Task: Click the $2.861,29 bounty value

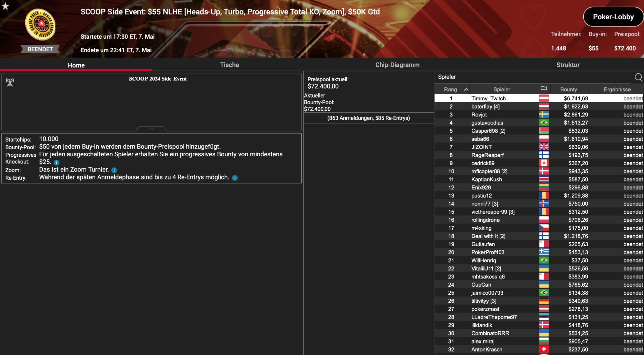Action: coord(576,115)
